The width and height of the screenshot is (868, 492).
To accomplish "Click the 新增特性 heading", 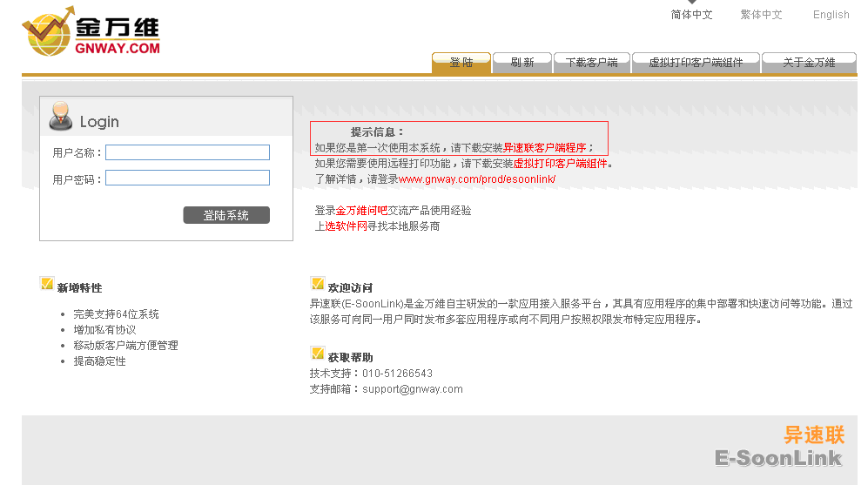I will 80,287.
